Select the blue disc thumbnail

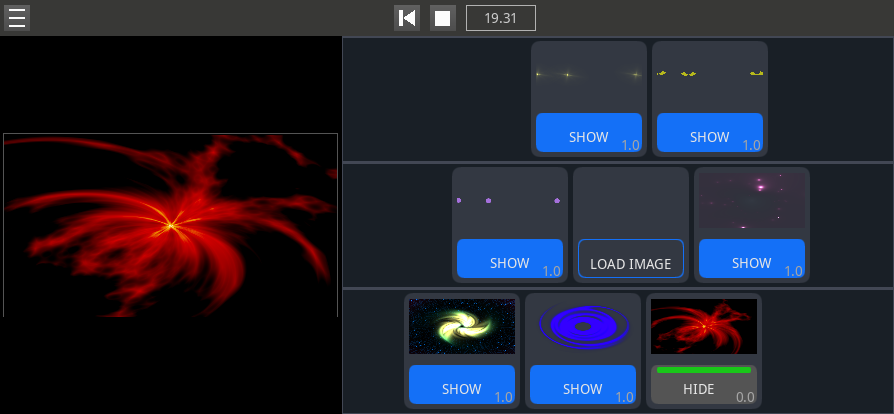click(583, 327)
